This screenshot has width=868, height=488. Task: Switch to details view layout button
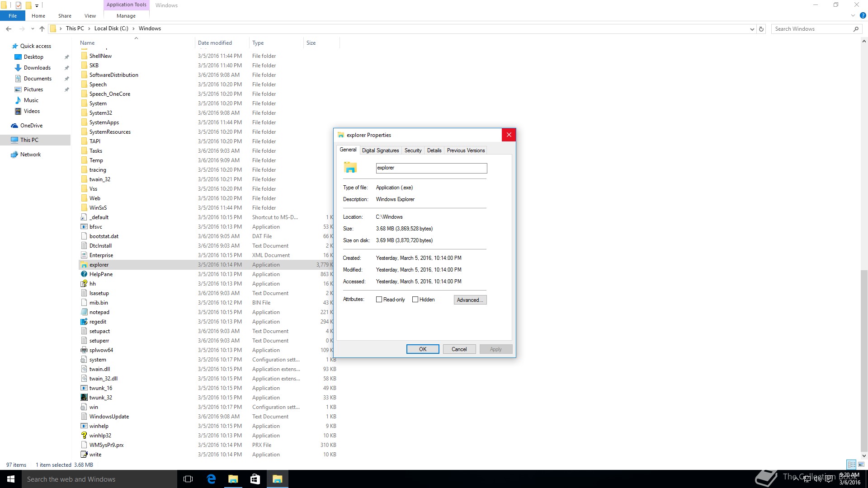851,465
